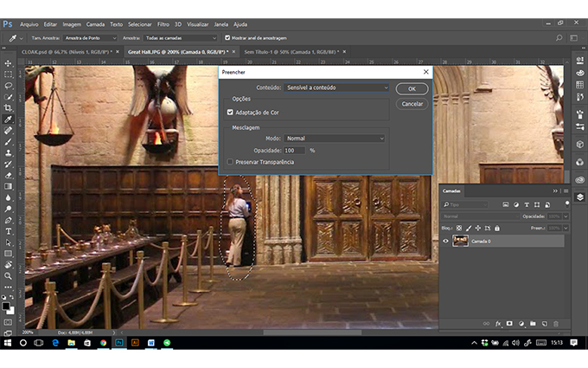
Task: Click OK in Preencher dialog
Action: (x=412, y=88)
